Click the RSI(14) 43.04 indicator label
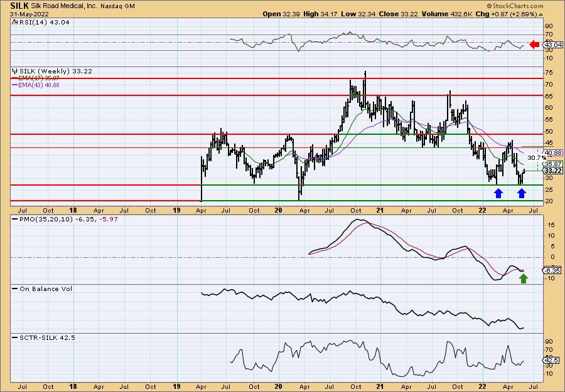565x392 pixels. pos(45,22)
